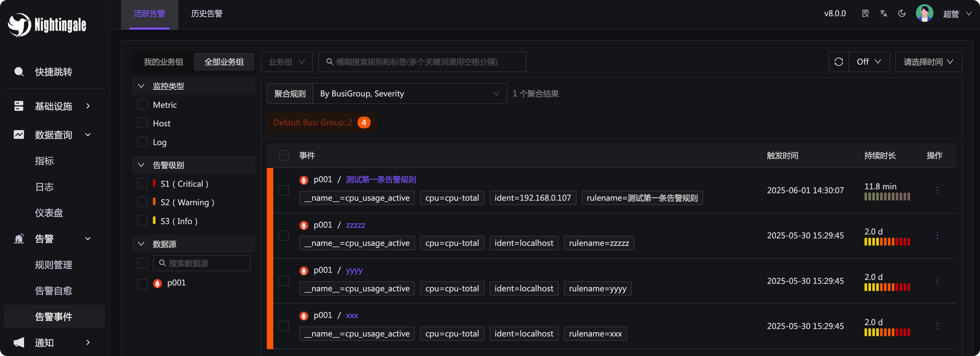Click the language translation icon
The image size is (980, 356).
click(x=883, y=14)
